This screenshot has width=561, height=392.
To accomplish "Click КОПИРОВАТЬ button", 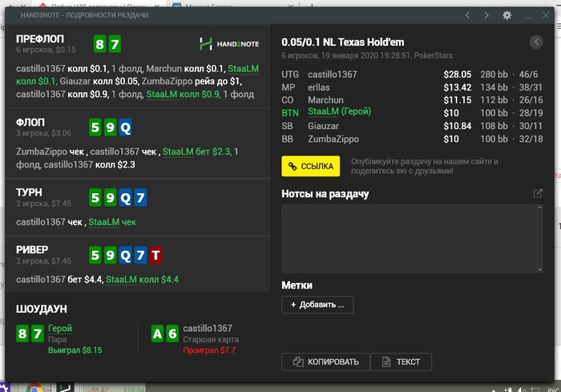I will click(x=325, y=362).
